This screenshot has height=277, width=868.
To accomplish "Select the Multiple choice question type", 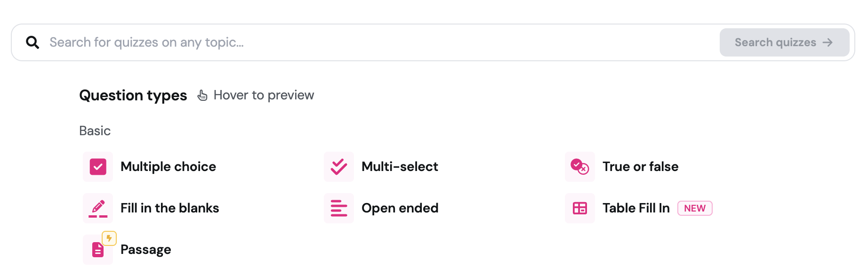I will coord(169,167).
